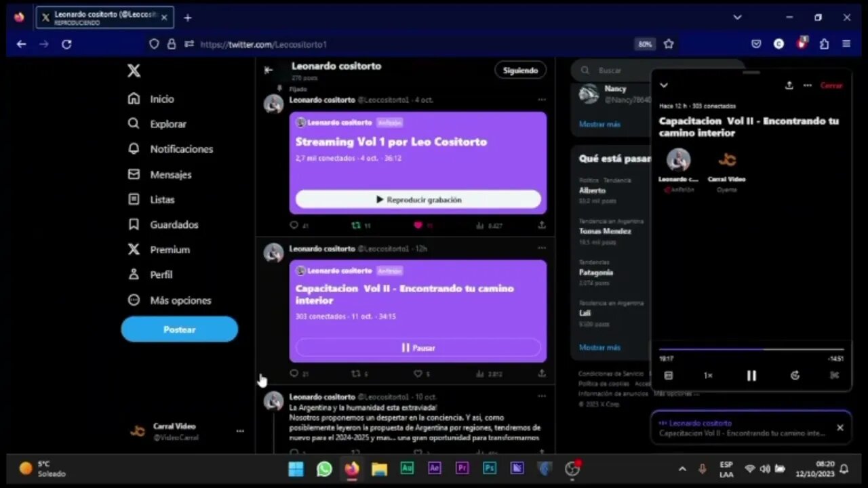List all tabs with the chevron
The width and height of the screenshot is (868, 488).
(737, 18)
